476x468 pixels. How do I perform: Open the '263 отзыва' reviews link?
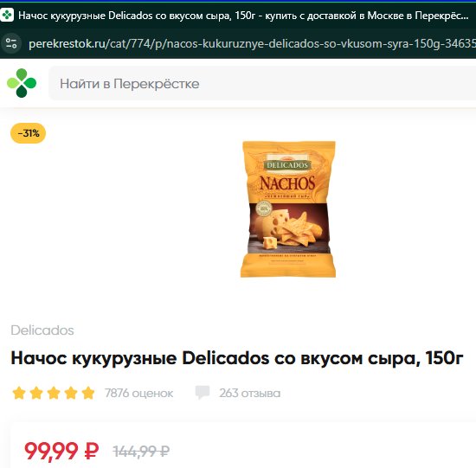(250, 393)
